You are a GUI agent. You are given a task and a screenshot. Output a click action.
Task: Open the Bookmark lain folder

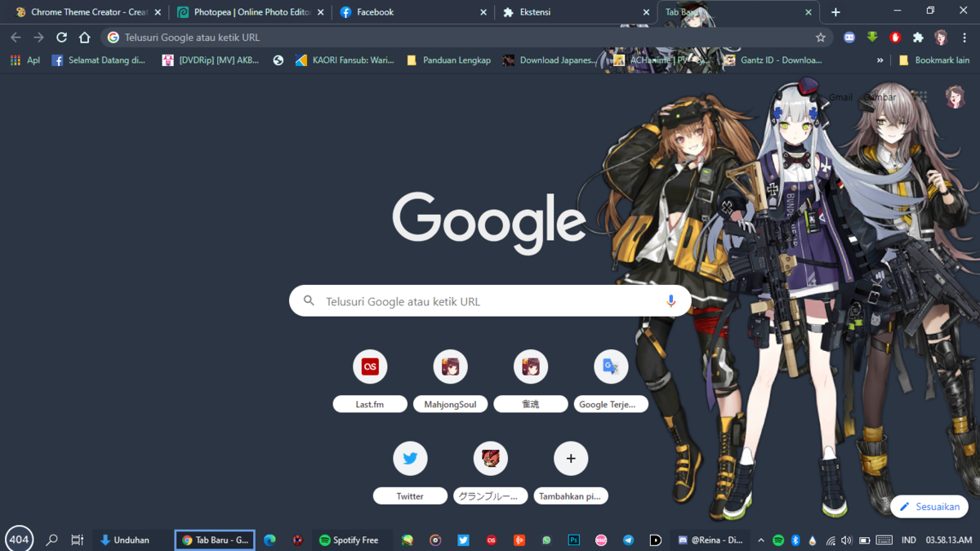coord(934,60)
